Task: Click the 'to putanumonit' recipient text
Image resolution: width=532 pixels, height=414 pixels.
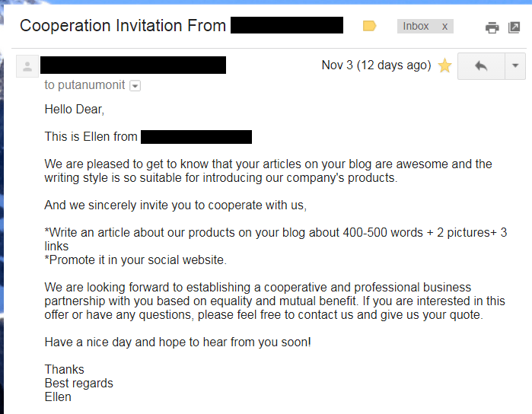Action: coord(85,85)
